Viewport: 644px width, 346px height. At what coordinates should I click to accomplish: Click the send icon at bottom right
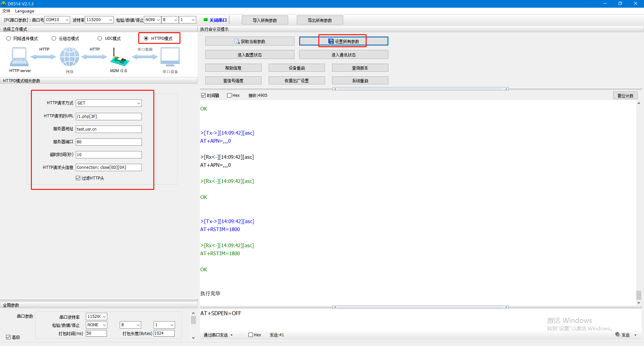[618, 335]
